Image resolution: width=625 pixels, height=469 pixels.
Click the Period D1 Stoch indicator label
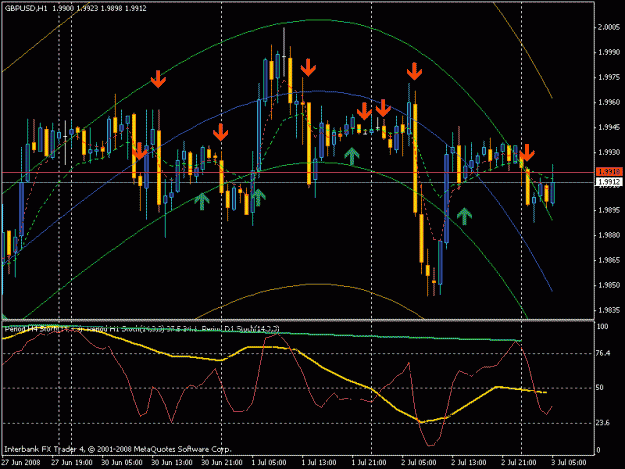(240, 329)
